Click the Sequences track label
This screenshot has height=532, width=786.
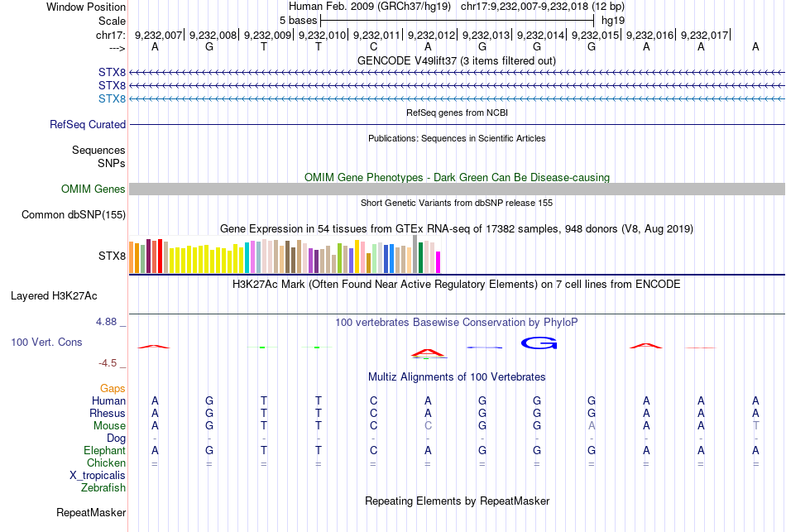pos(98,150)
